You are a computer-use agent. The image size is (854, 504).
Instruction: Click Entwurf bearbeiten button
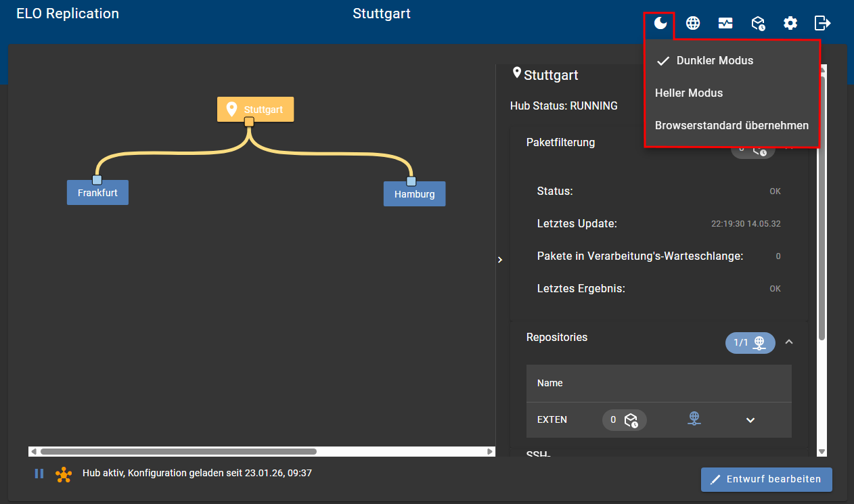(x=767, y=479)
